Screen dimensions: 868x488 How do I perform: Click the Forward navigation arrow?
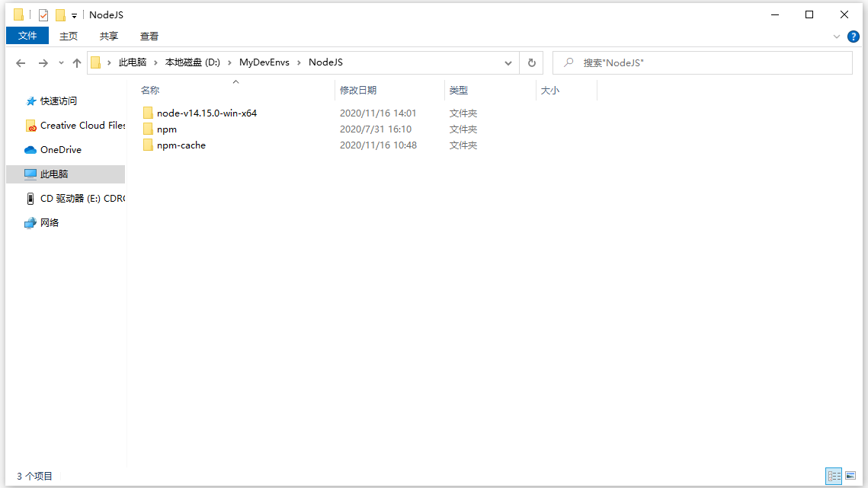43,63
